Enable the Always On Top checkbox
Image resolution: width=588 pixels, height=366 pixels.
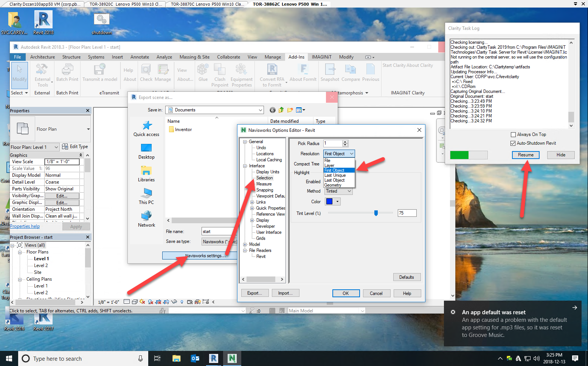[513, 134]
